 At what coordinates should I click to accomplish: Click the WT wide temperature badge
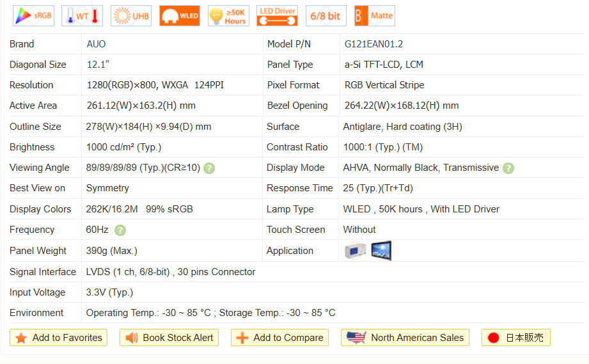pyautogui.click(x=82, y=16)
